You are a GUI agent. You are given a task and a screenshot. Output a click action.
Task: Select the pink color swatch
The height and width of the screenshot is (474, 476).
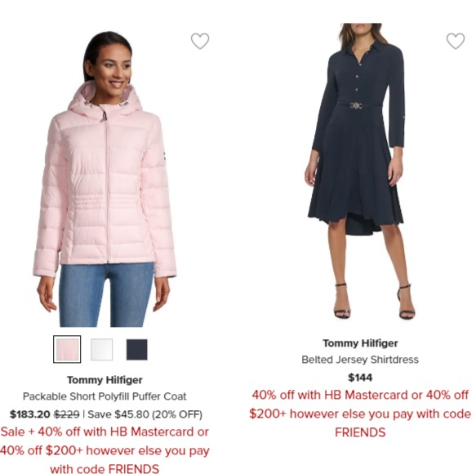67,350
